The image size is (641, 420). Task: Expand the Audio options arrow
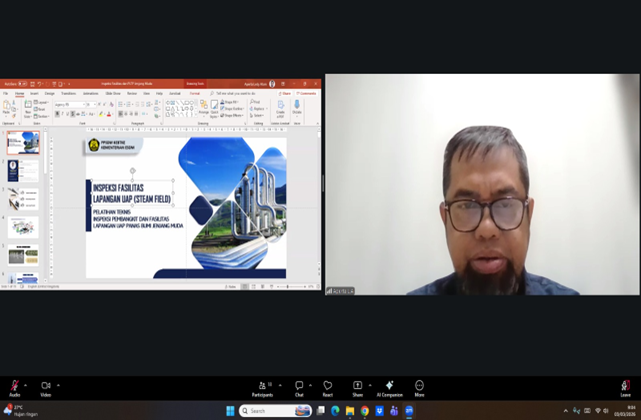(27, 385)
